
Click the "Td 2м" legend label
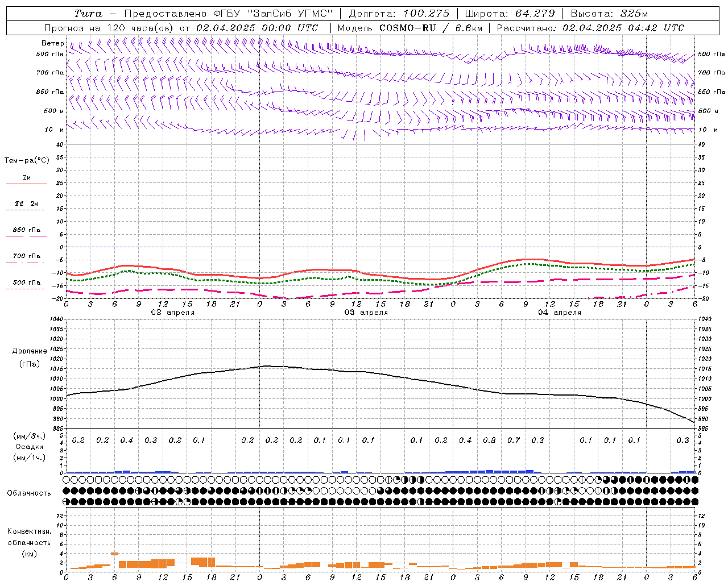coord(26,203)
